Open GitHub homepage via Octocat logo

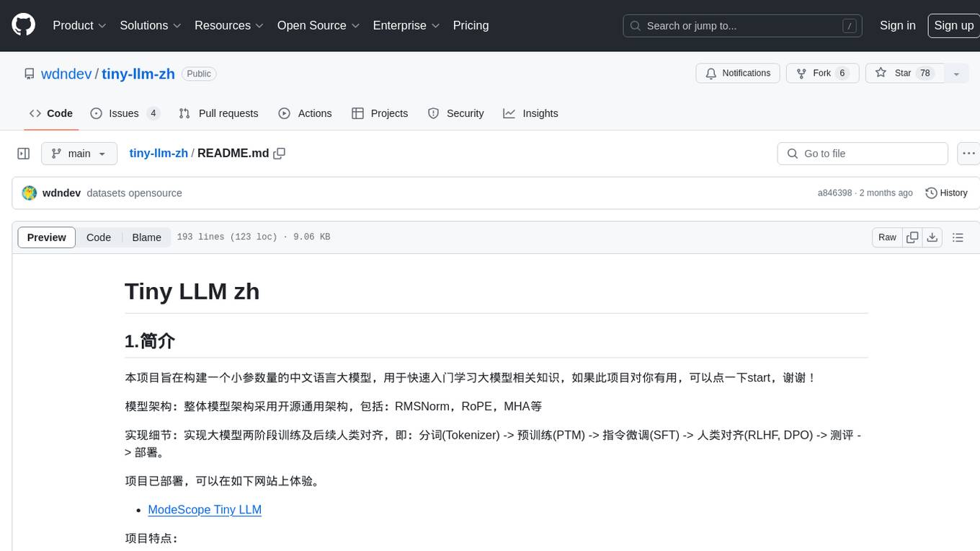pos(23,25)
